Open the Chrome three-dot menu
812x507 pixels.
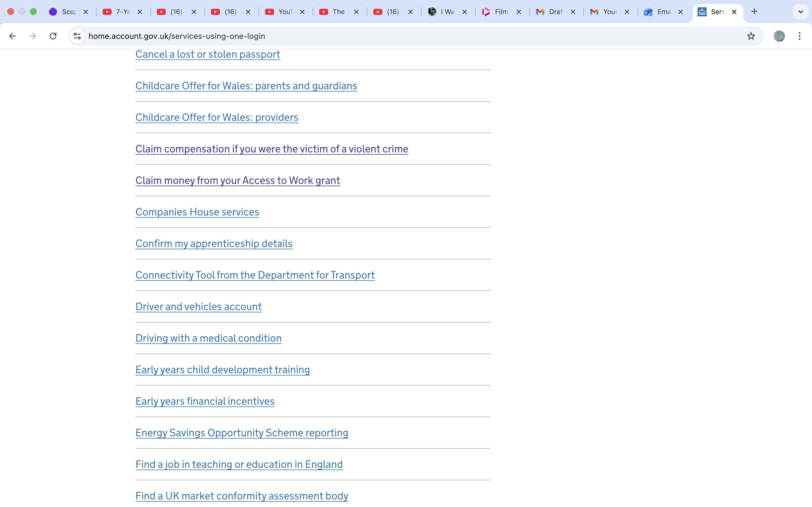pyautogui.click(x=800, y=36)
